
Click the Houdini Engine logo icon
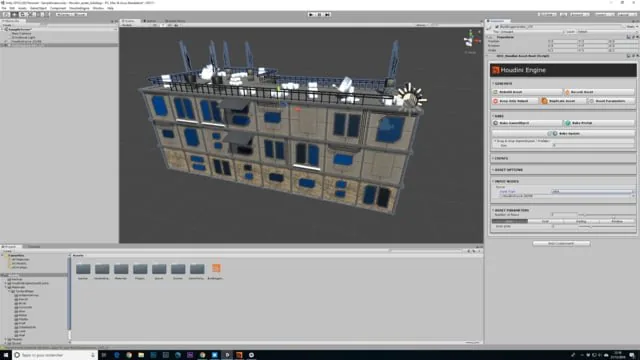click(x=496, y=70)
